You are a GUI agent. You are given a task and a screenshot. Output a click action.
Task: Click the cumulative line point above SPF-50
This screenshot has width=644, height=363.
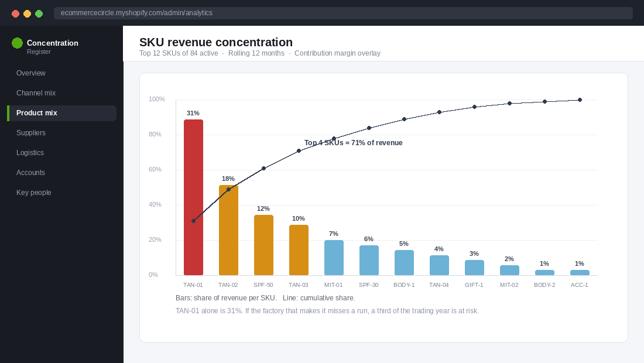click(263, 169)
